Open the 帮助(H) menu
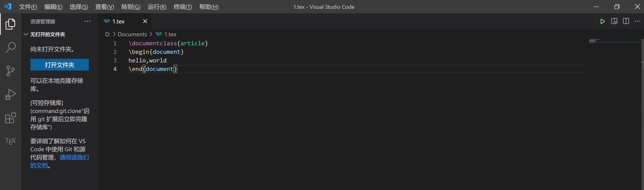Viewport: 644px width, 190px height. click(209, 7)
